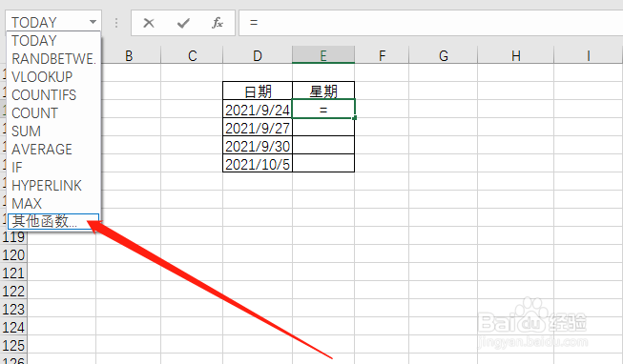Image resolution: width=623 pixels, height=364 pixels.
Task: Select the cell containing 2021/9/24
Action: click(x=258, y=110)
